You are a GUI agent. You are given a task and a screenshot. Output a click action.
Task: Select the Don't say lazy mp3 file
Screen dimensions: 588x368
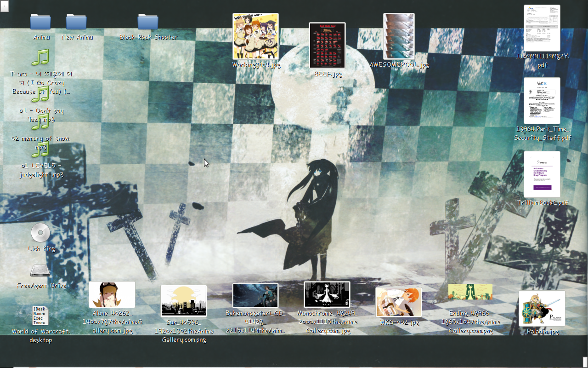(x=40, y=95)
